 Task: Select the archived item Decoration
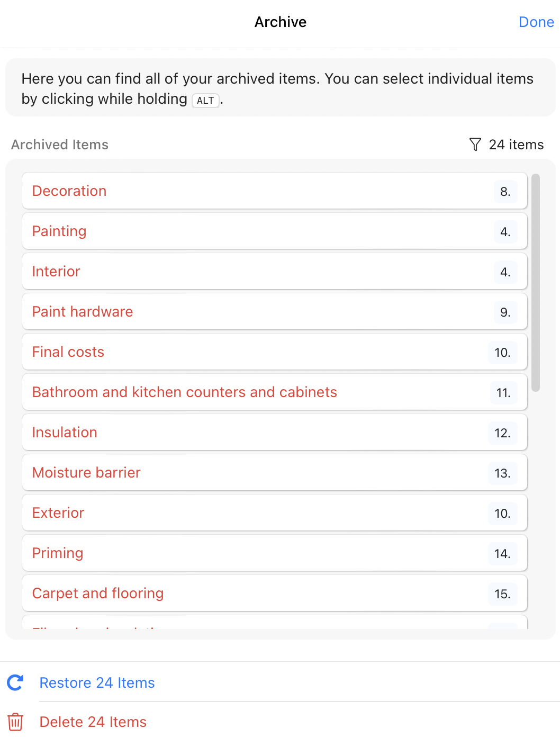(69, 191)
